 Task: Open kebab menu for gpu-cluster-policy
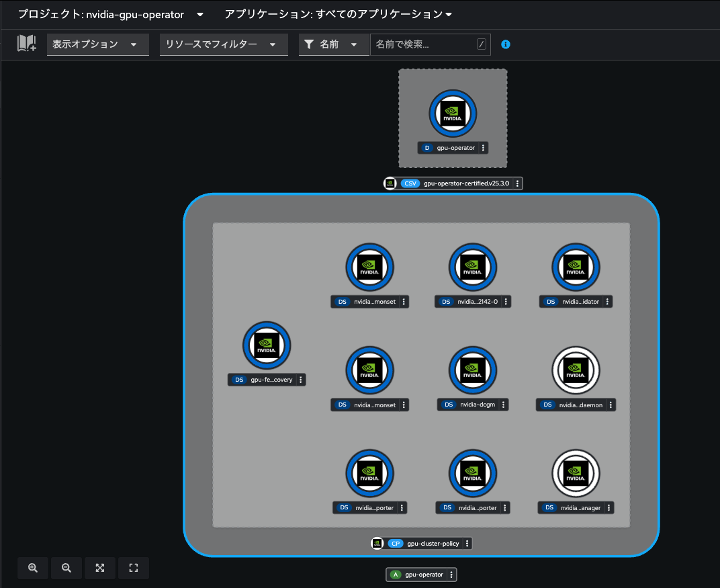click(467, 544)
